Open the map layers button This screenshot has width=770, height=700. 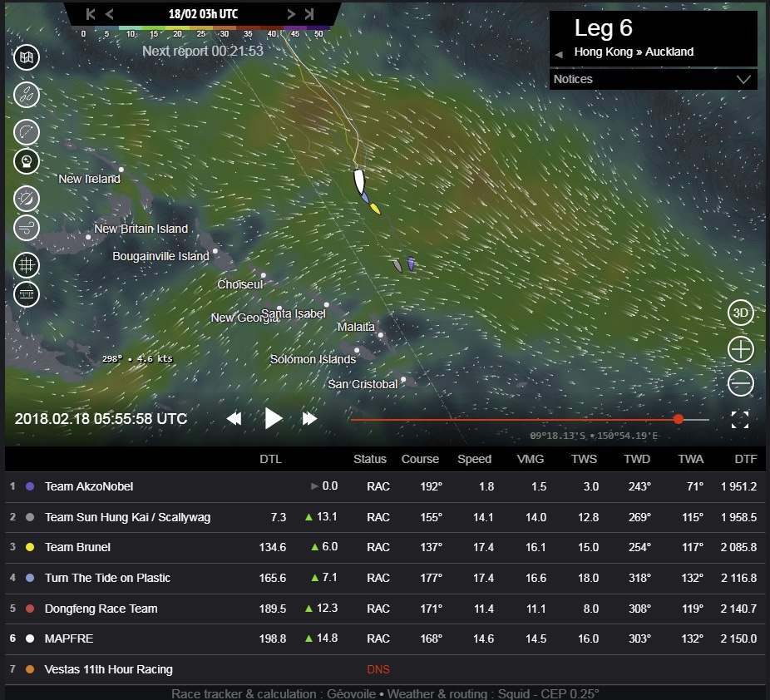[27, 57]
